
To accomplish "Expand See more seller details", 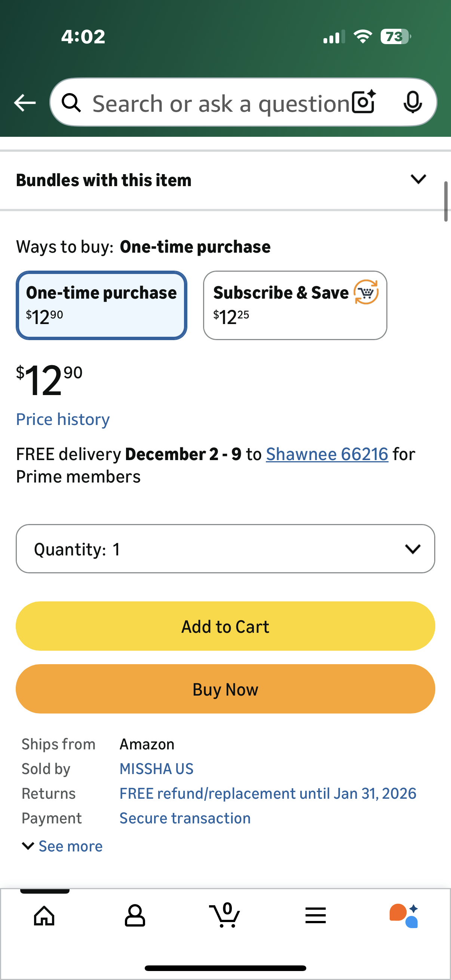I will tap(63, 846).
